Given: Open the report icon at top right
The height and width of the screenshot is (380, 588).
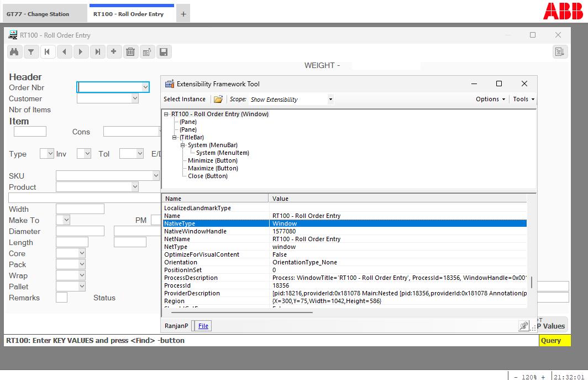Looking at the screenshot, I should click(559, 51).
